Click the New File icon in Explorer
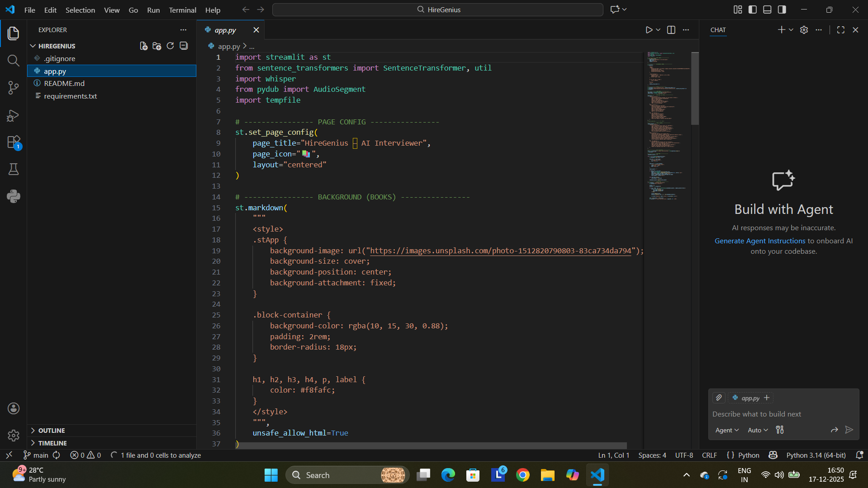Viewport: 868px width, 488px height. [x=143, y=46]
